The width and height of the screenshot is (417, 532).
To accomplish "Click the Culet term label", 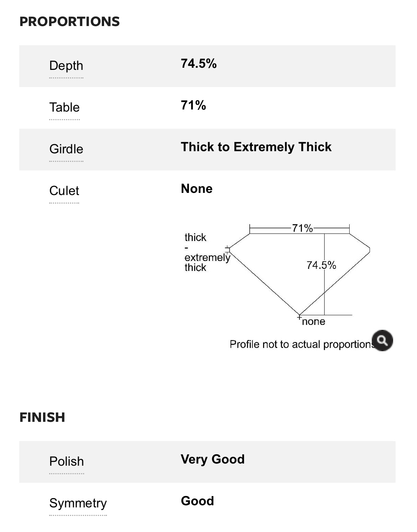I will [64, 191].
